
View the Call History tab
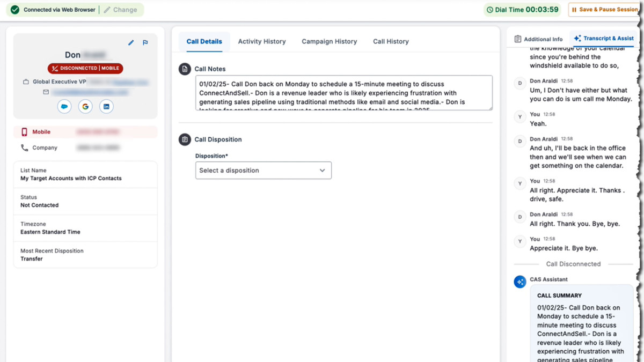pos(391,41)
